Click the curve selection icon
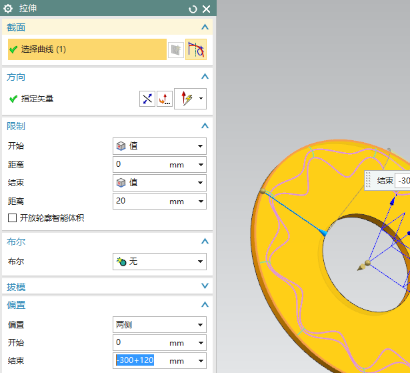 (x=196, y=50)
